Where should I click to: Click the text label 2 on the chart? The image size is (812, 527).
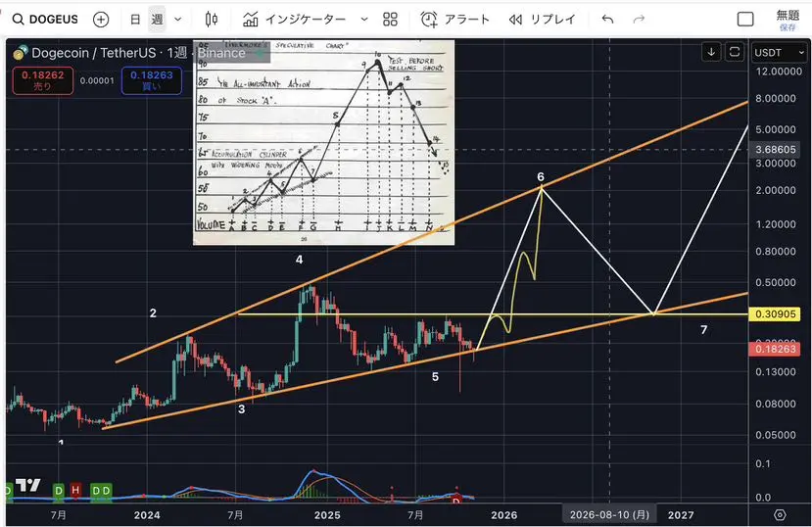click(153, 313)
